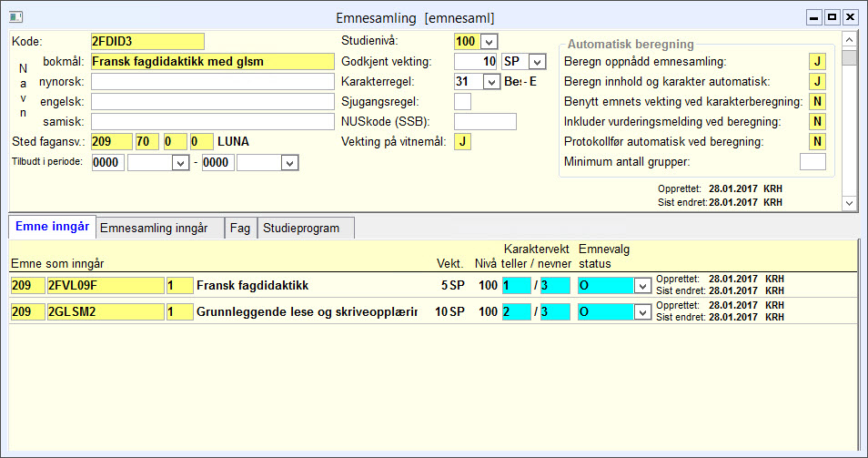Switch to Emnesamling inngår tab
Image resolution: width=868 pixels, height=458 pixels.
[x=160, y=229]
